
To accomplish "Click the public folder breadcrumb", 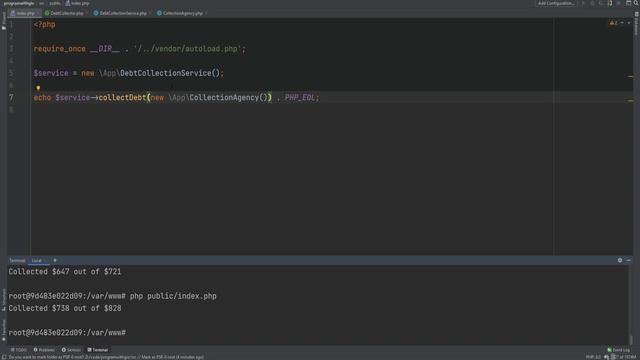I will [x=54, y=3].
